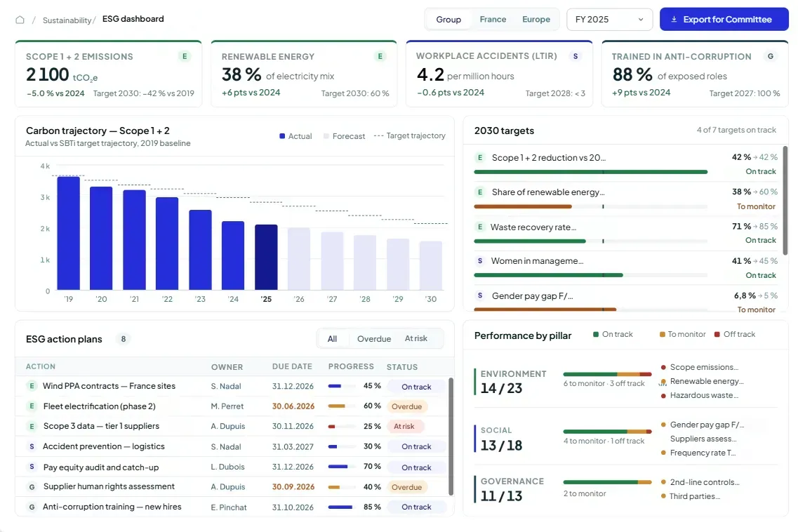
Task: Sort by PROGRESS column header
Action: pos(351,366)
